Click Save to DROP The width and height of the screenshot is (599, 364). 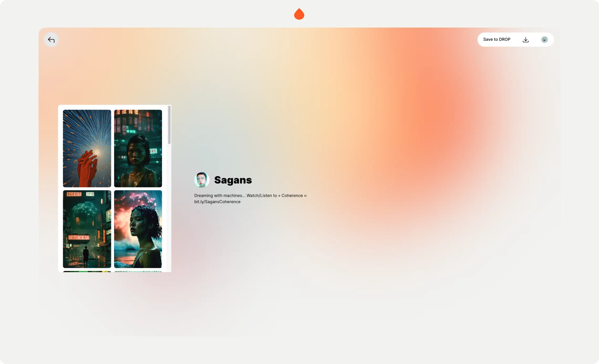point(497,39)
